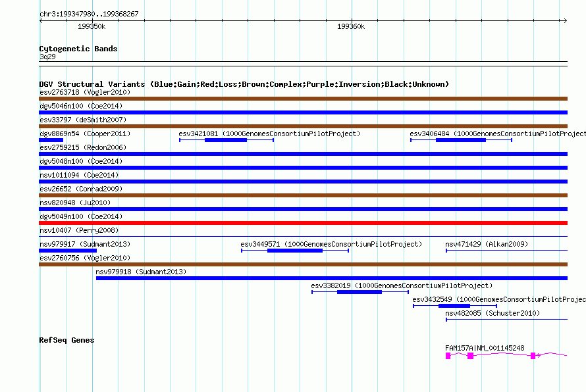Open the dgv5046n100 (Coe2014) label
Image resolution: width=586 pixels, height=392 pixels.
click(81, 106)
